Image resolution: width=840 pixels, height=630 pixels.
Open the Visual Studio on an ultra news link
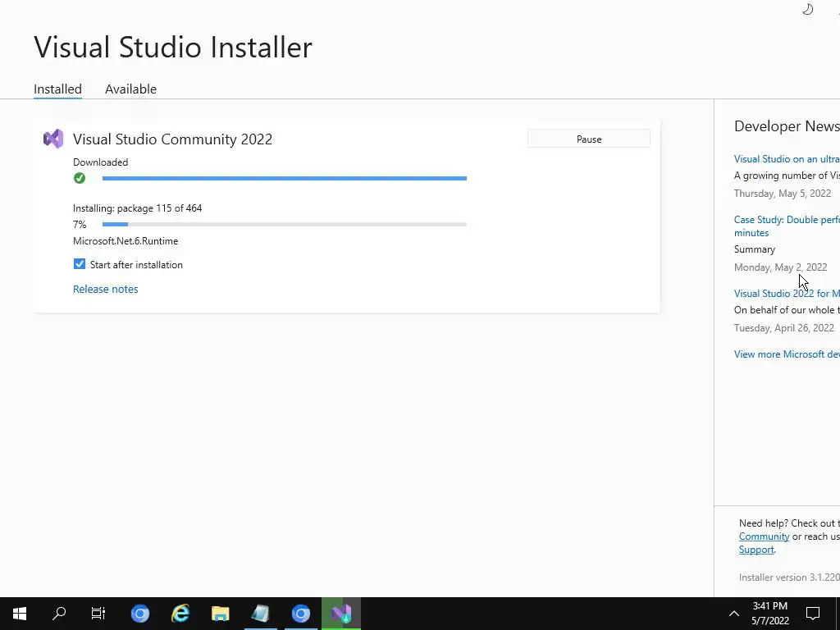click(x=787, y=158)
